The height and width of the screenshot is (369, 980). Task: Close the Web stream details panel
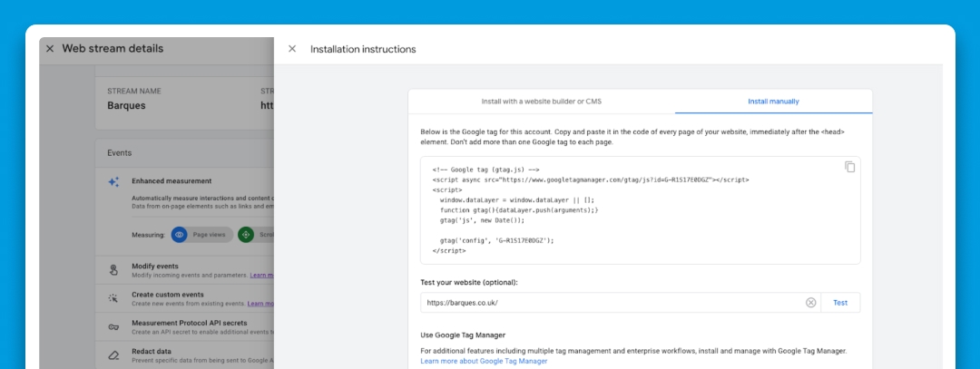point(50,49)
